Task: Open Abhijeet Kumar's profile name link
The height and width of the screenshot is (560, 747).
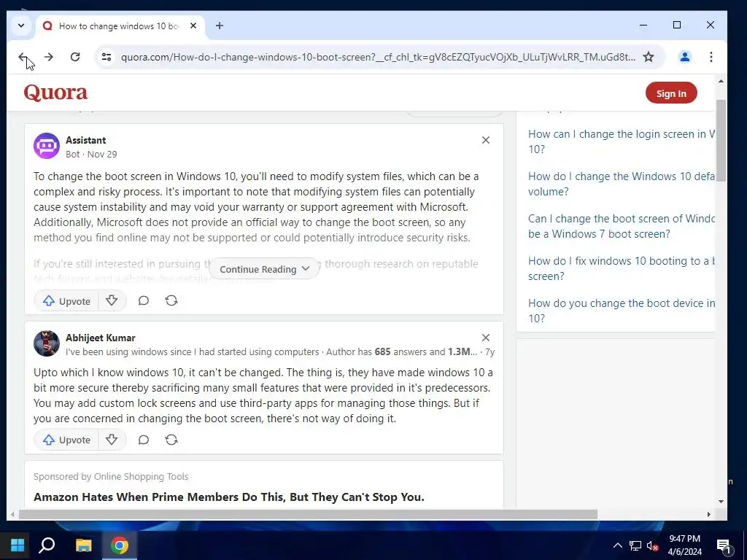Action: [101, 338]
